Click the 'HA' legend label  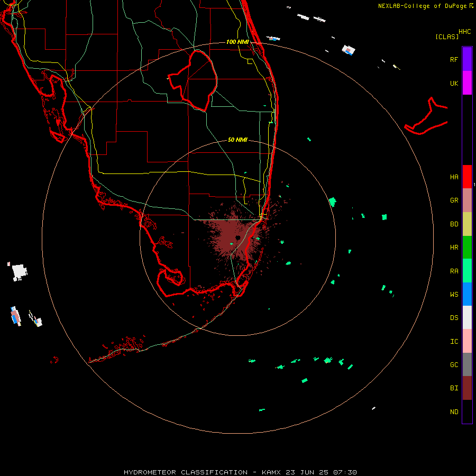click(x=454, y=177)
